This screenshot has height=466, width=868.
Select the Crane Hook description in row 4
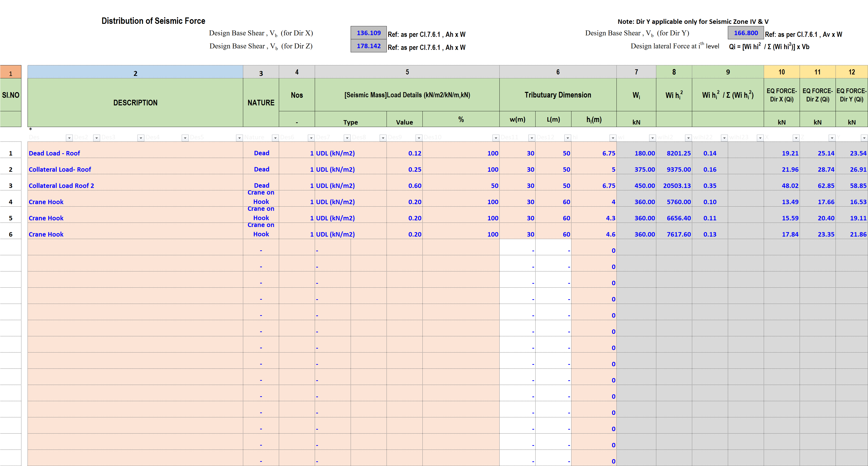click(135, 198)
